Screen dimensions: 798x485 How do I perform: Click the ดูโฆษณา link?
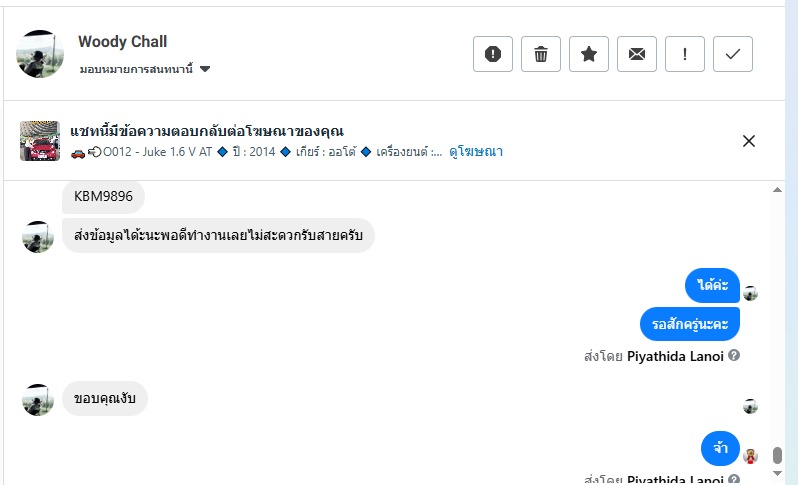476,152
